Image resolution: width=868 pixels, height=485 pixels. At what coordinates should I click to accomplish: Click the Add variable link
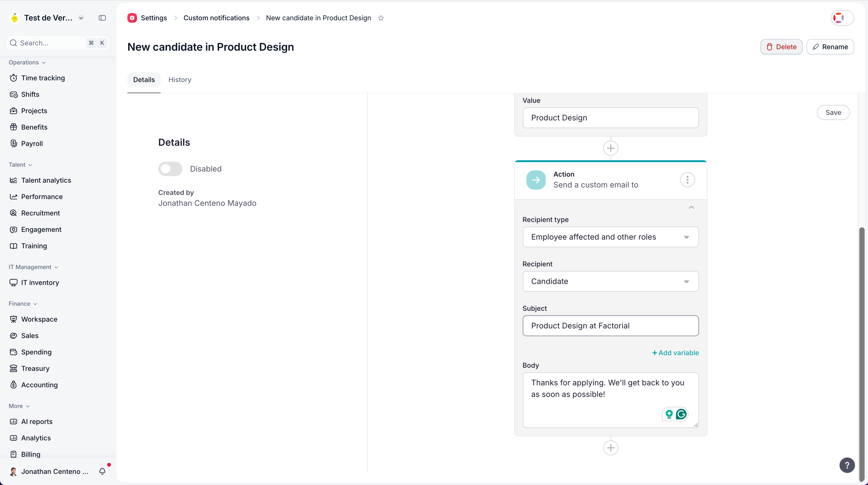(x=675, y=353)
